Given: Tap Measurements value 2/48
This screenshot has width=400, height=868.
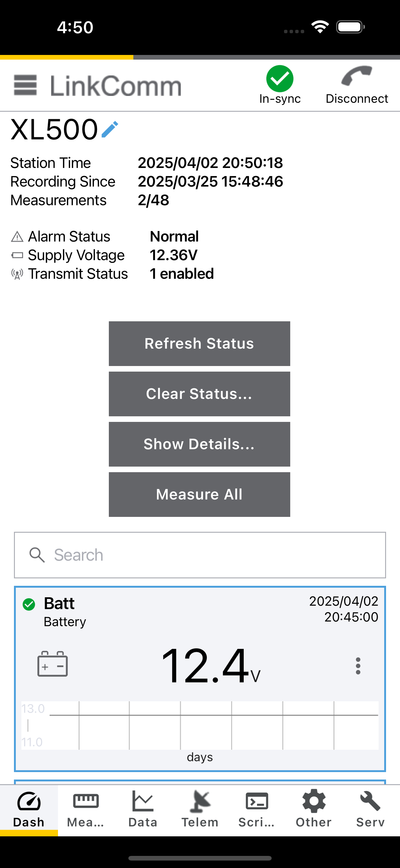Looking at the screenshot, I should (x=153, y=200).
